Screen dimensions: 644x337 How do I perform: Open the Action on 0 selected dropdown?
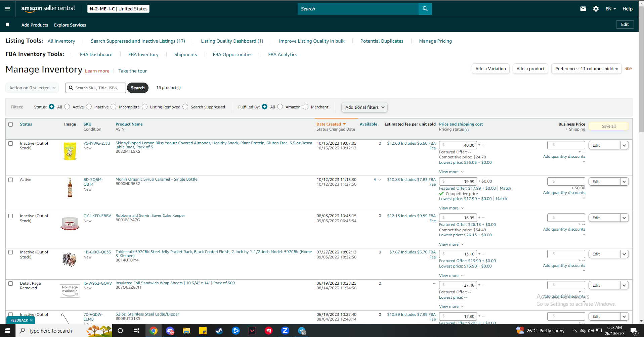point(32,88)
